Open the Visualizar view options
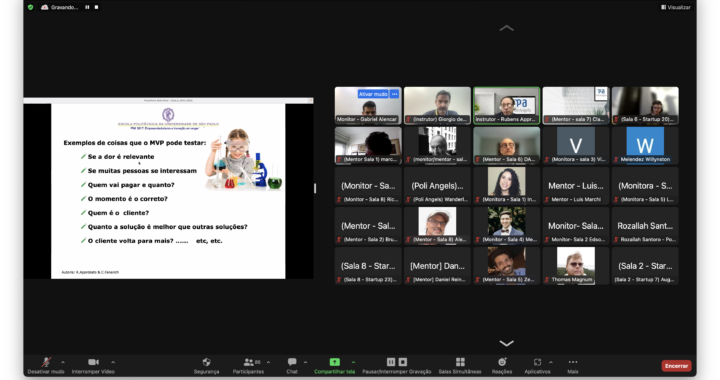This screenshot has width=720, height=380. point(676,7)
